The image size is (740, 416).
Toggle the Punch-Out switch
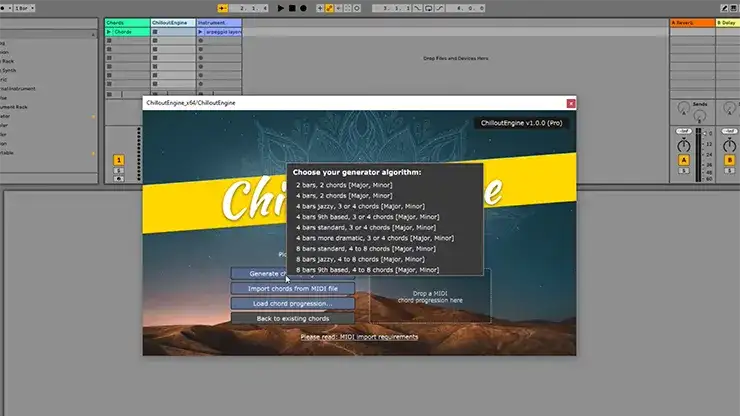pyautogui.click(x=439, y=8)
